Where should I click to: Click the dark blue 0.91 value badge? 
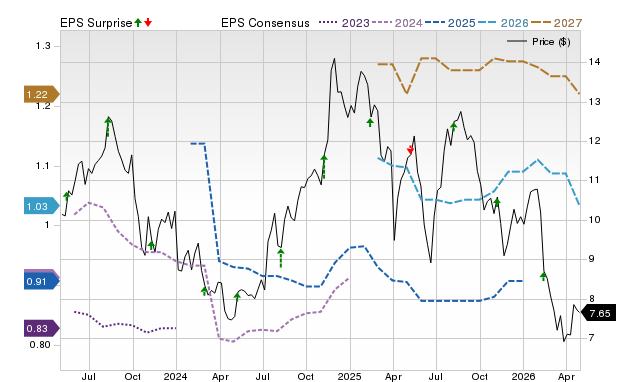click(x=41, y=282)
